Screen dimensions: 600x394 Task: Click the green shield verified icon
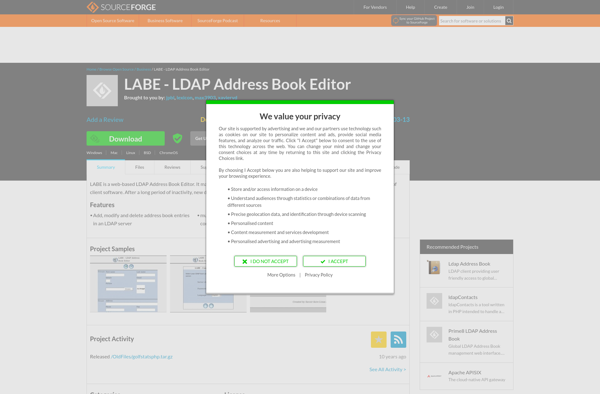[177, 138]
